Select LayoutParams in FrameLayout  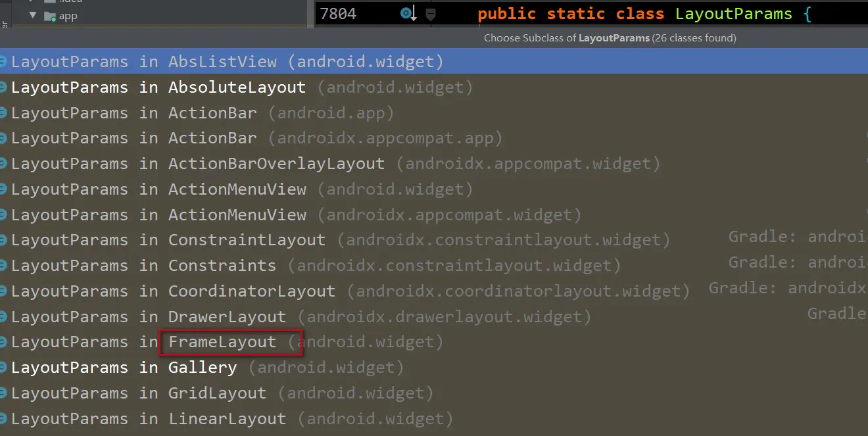(222, 342)
